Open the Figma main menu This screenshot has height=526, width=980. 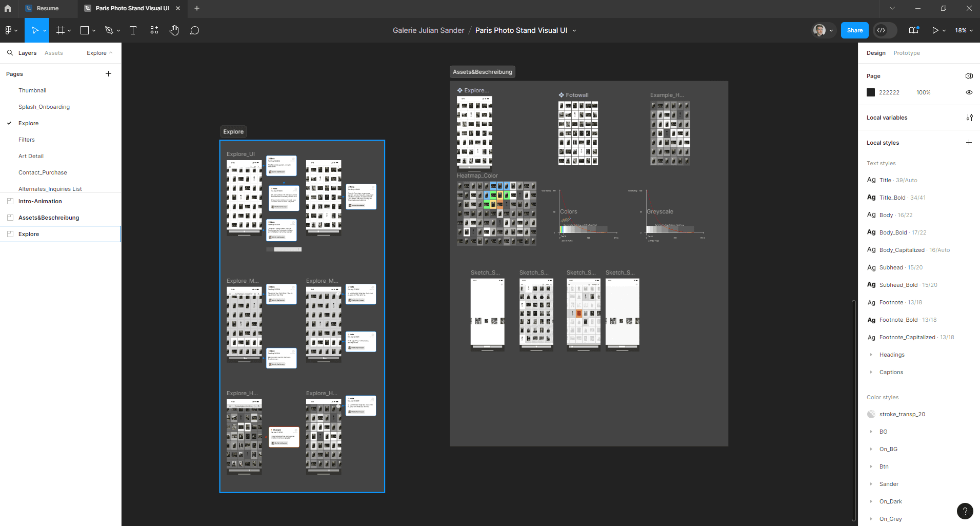[x=9, y=30]
